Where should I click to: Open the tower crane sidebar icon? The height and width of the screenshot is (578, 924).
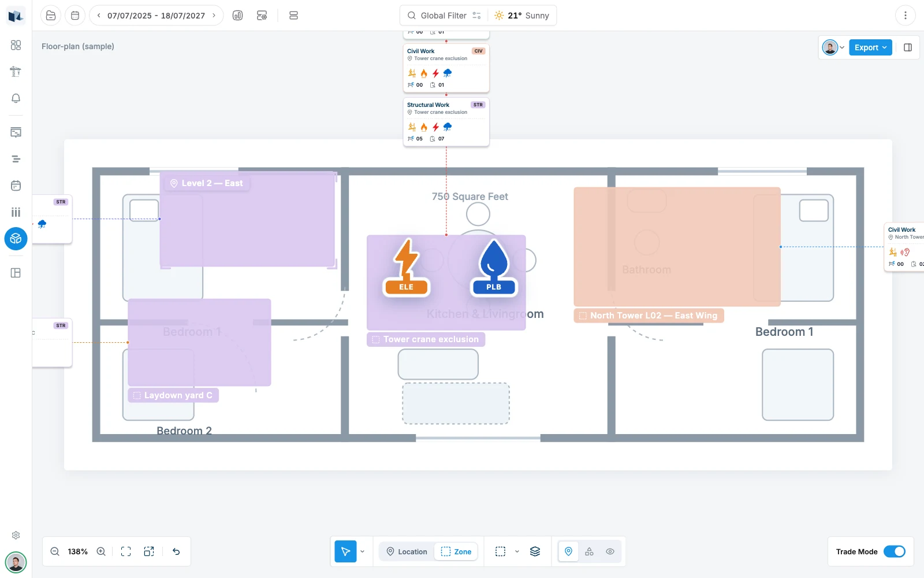[16, 72]
